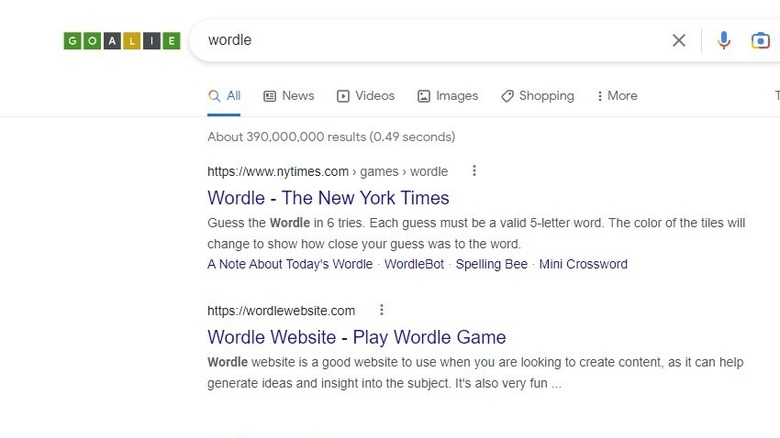Switch to the Videos tab
The height and width of the screenshot is (438, 780).
coord(365,96)
